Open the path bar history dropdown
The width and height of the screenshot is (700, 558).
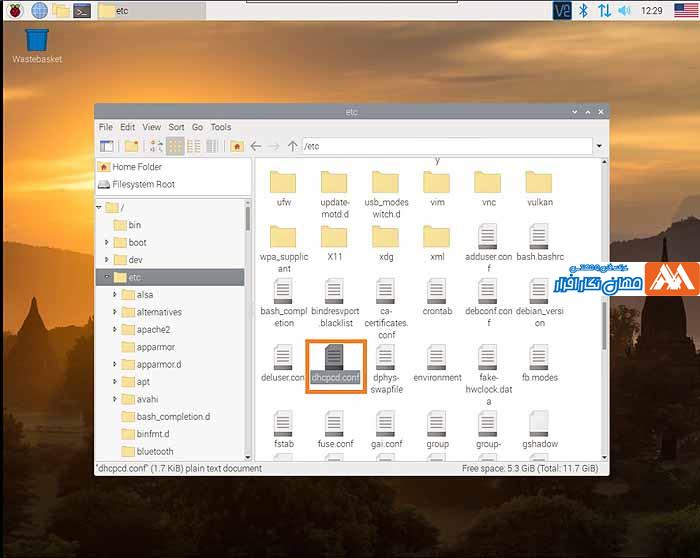pos(598,146)
